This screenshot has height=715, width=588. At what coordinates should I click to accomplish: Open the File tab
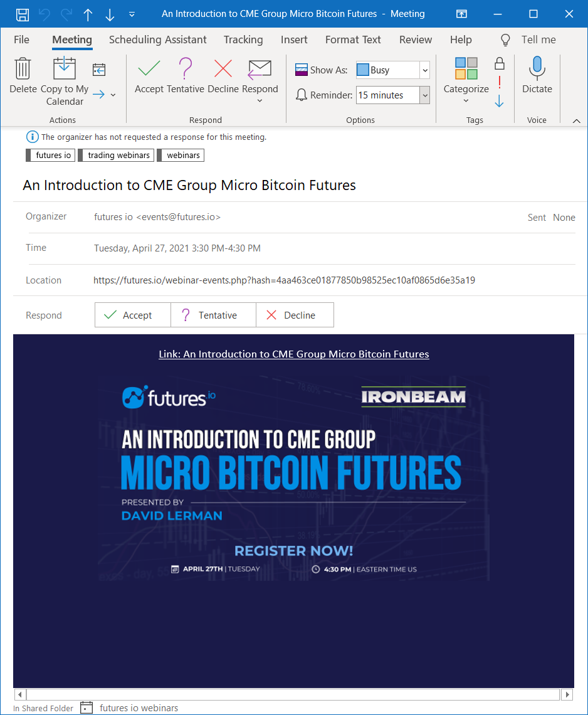click(21, 40)
